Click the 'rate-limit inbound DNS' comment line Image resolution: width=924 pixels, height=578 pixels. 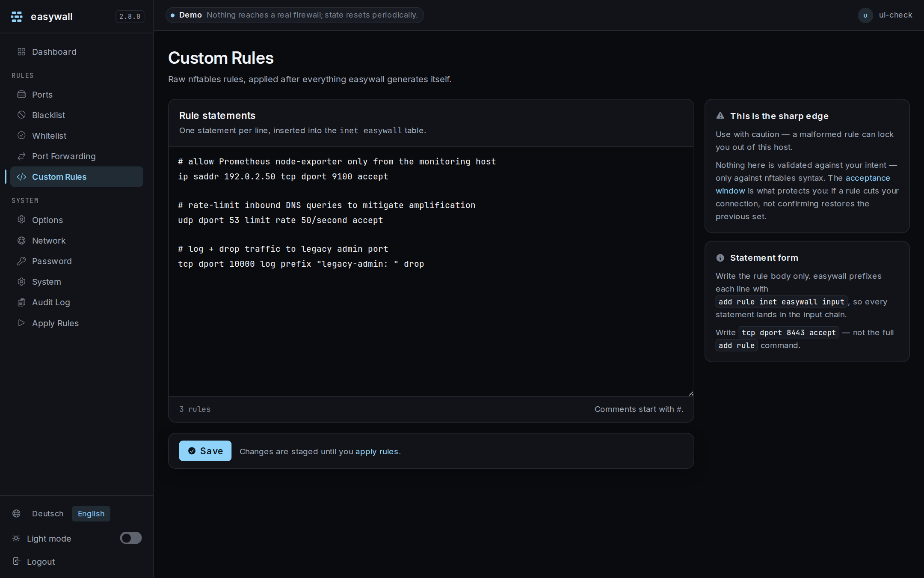click(x=326, y=205)
